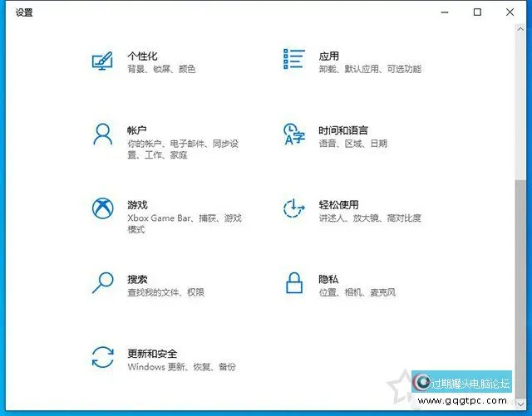Select the 时间和语言 heading
The width and height of the screenshot is (532, 416).
coord(343,130)
